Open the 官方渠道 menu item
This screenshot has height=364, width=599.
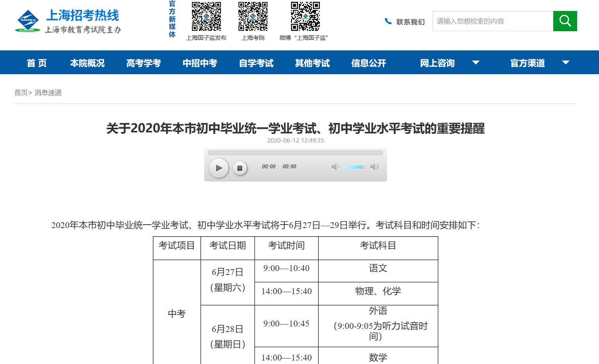tap(528, 63)
